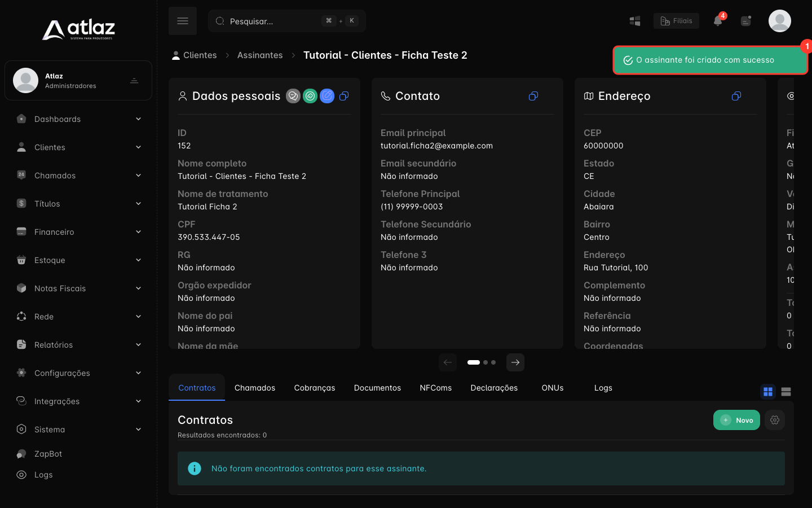Screen dimensions: 812x508
Task: Go to Assinantes in the breadcrumb
Action: (260, 55)
